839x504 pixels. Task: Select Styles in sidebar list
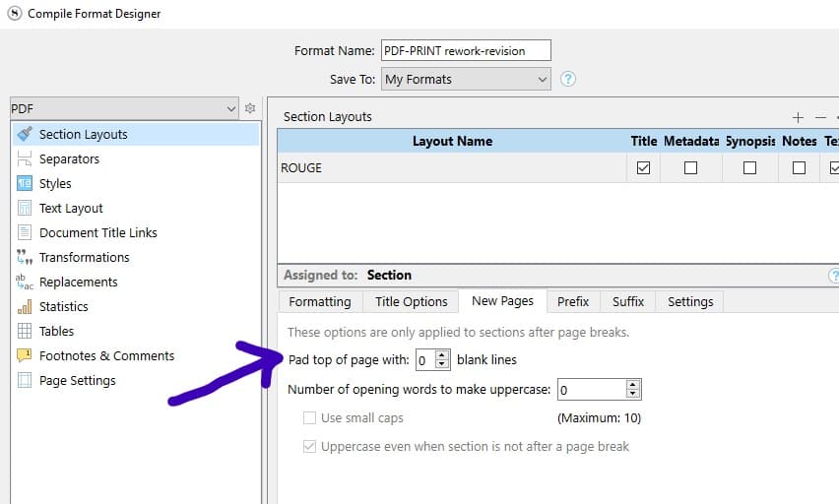pyautogui.click(x=136, y=183)
